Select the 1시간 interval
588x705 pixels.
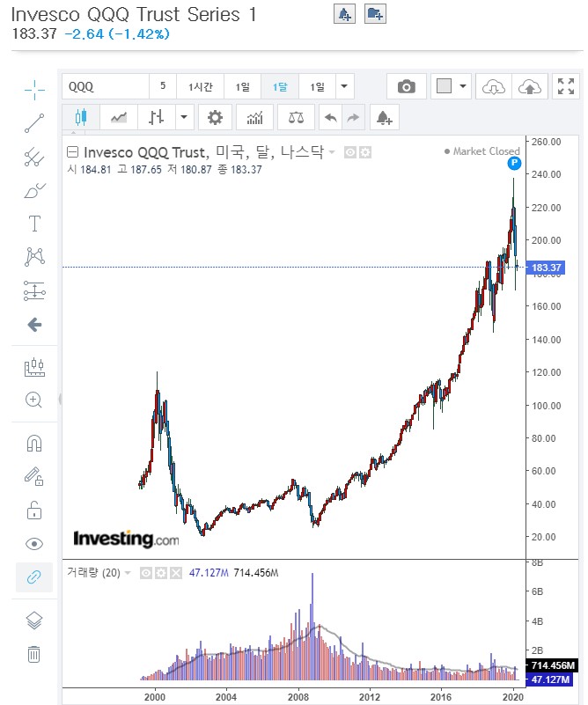pyautogui.click(x=200, y=86)
